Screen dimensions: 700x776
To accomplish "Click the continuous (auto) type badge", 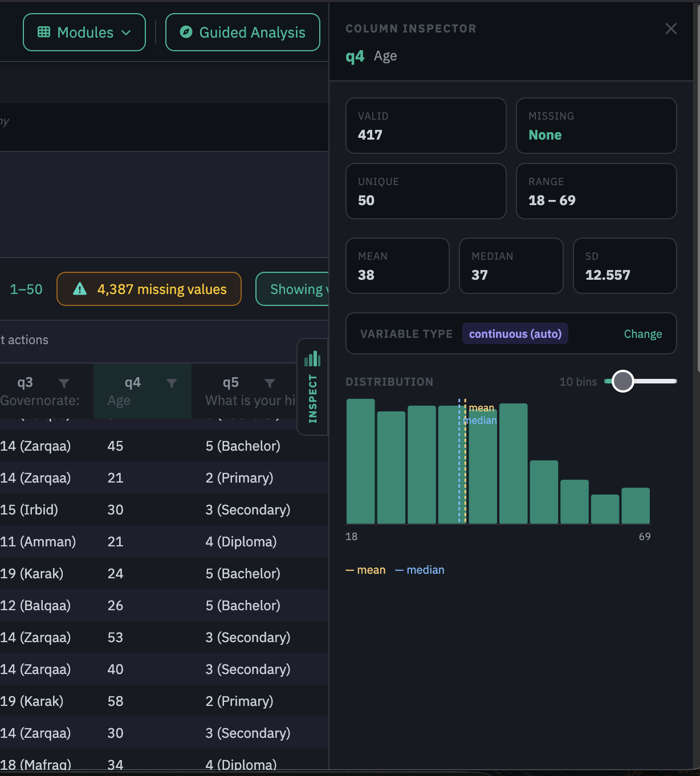I will (515, 334).
